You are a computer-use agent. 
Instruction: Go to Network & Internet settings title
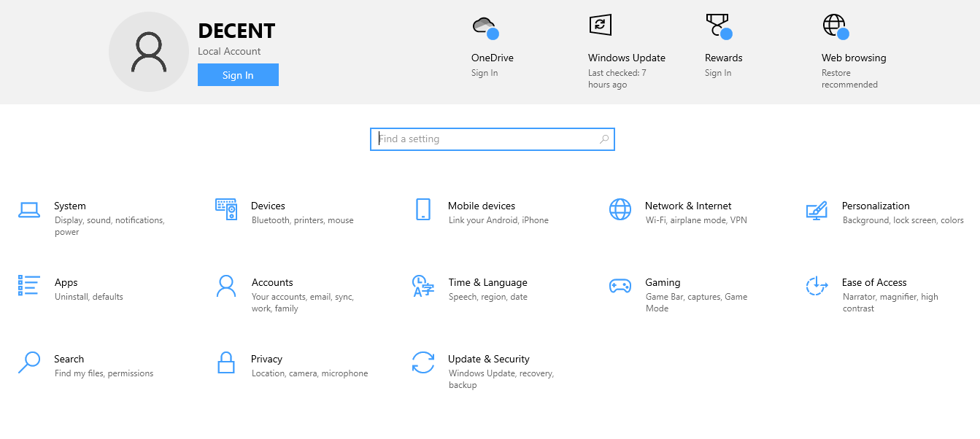[x=688, y=206]
